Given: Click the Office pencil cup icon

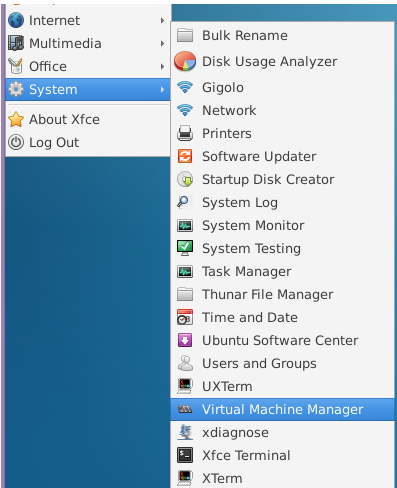Looking at the screenshot, I should point(16,66).
